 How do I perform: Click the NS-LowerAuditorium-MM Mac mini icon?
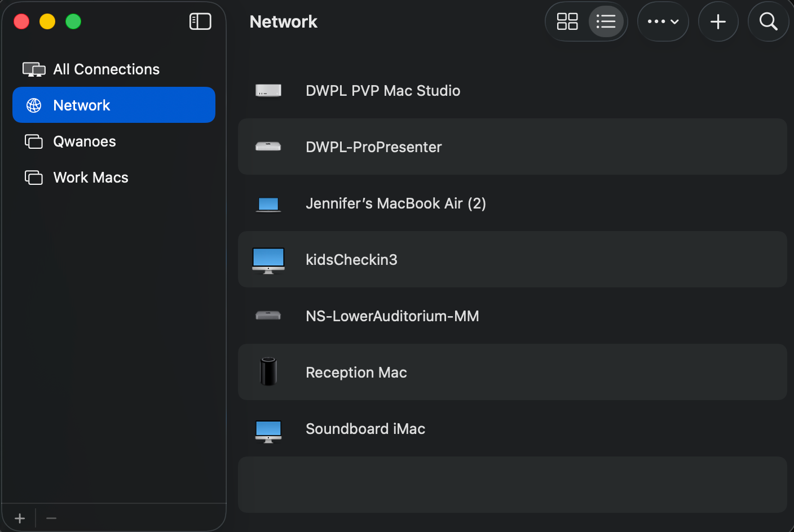coord(268,316)
